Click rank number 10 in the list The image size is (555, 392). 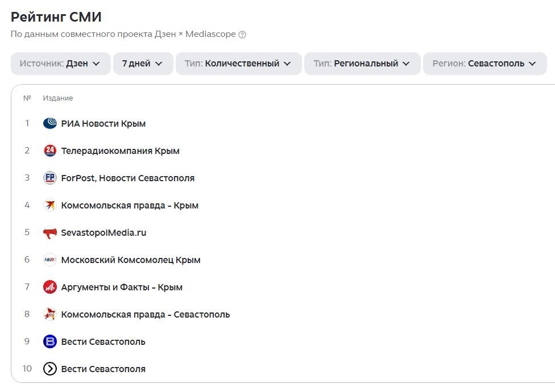point(27,369)
